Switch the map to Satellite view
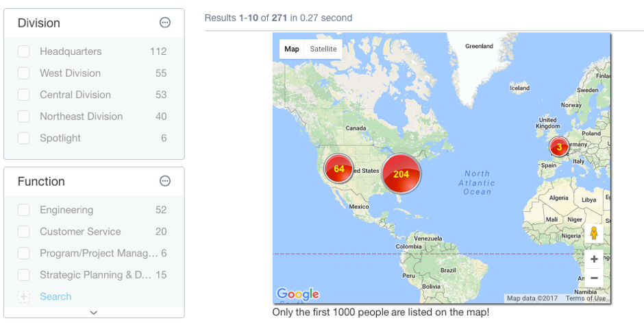Viewport: 644px width, 323px height. [x=323, y=49]
